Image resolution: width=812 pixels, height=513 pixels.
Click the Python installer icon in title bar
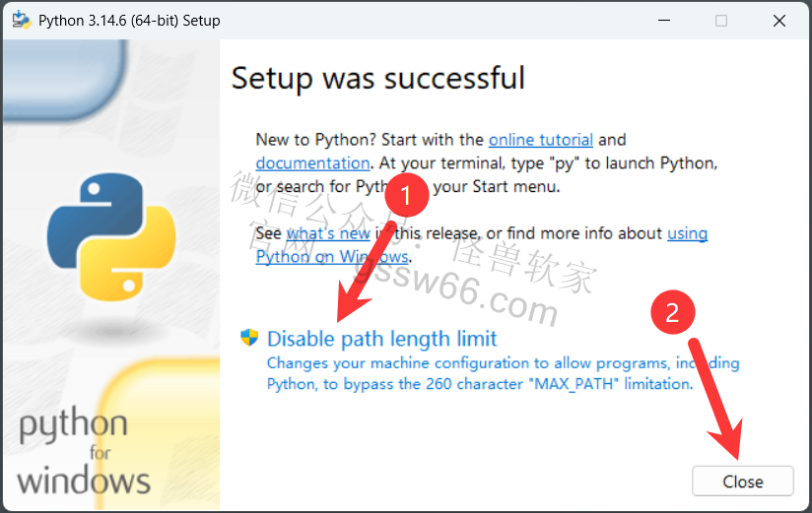coord(22,21)
